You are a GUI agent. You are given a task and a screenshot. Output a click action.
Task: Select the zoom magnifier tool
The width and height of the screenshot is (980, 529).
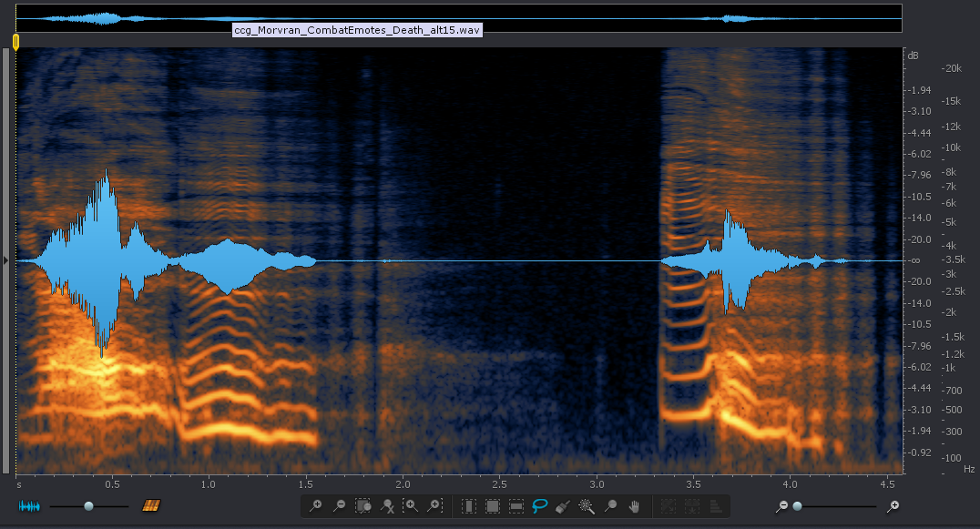[x=610, y=506]
